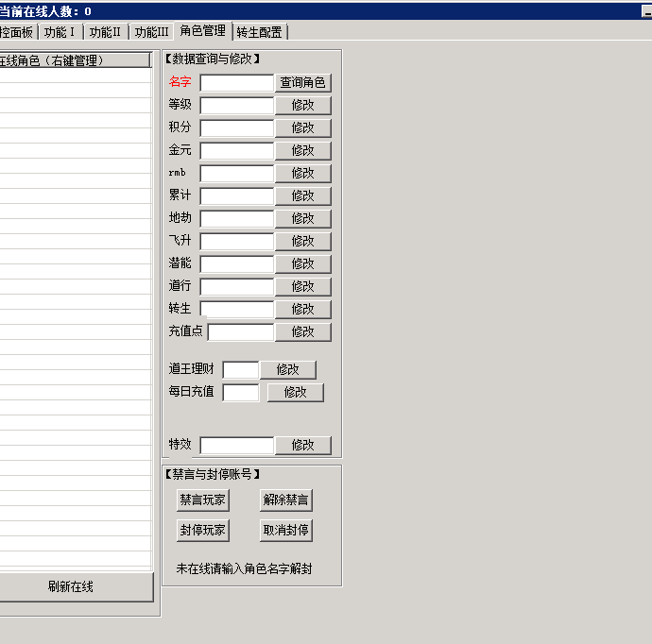Click 修改 beside the 飞升 field
The height and width of the screenshot is (644, 652).
tap(302, 241)
